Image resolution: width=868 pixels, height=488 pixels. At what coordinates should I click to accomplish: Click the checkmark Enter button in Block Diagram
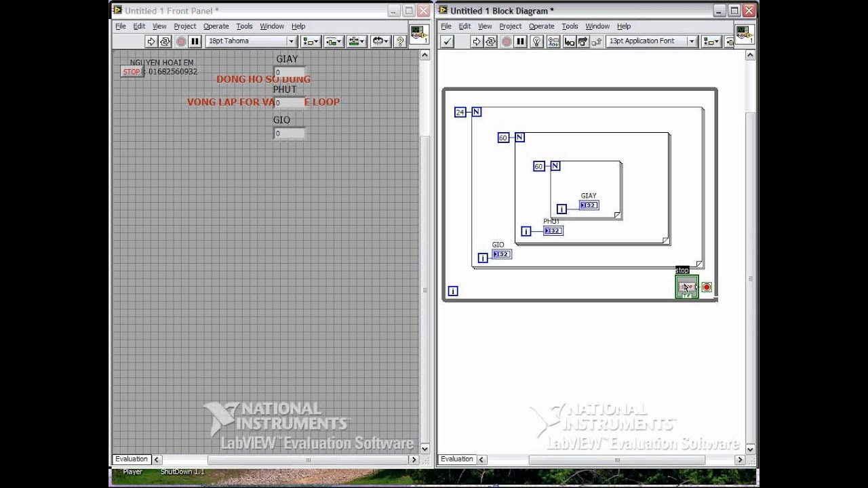coord(448,41)
